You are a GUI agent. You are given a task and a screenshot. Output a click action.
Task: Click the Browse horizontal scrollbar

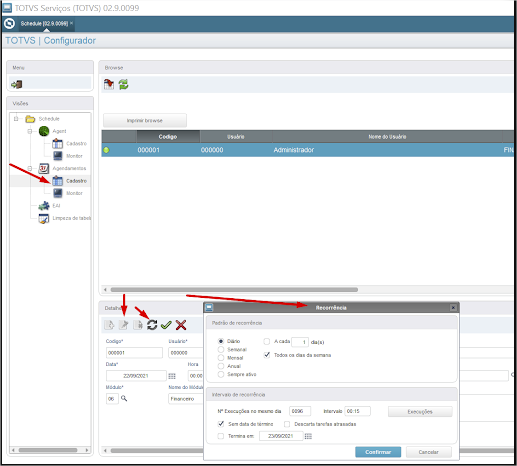234,290
